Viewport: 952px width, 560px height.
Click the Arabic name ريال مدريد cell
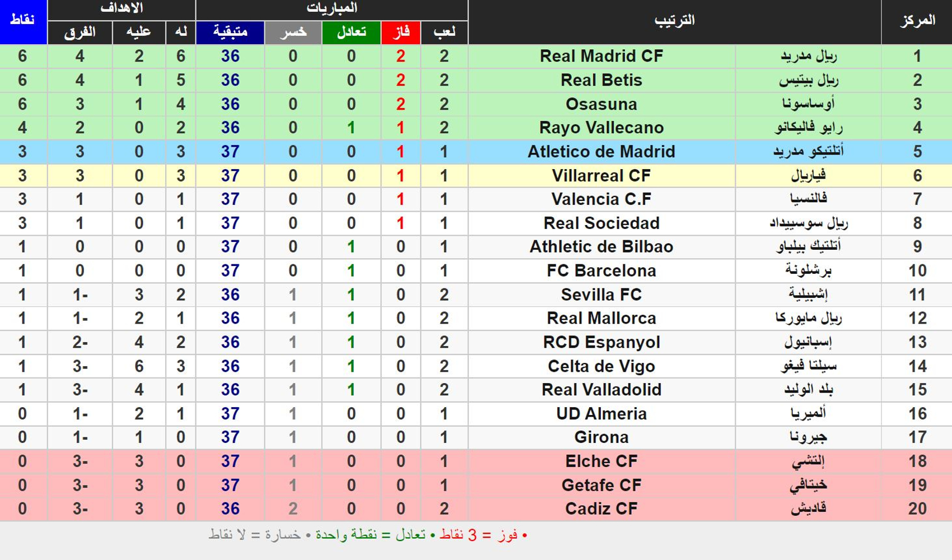808,56
